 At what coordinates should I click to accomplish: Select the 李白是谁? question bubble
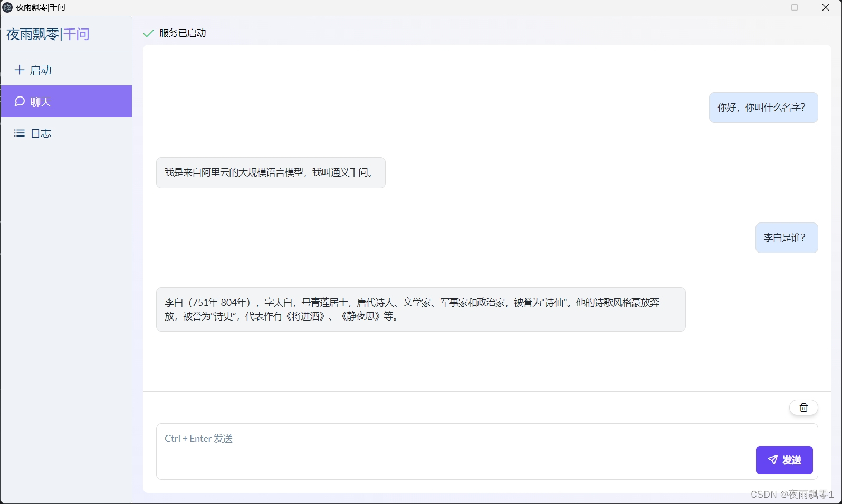tap(786, 238)
